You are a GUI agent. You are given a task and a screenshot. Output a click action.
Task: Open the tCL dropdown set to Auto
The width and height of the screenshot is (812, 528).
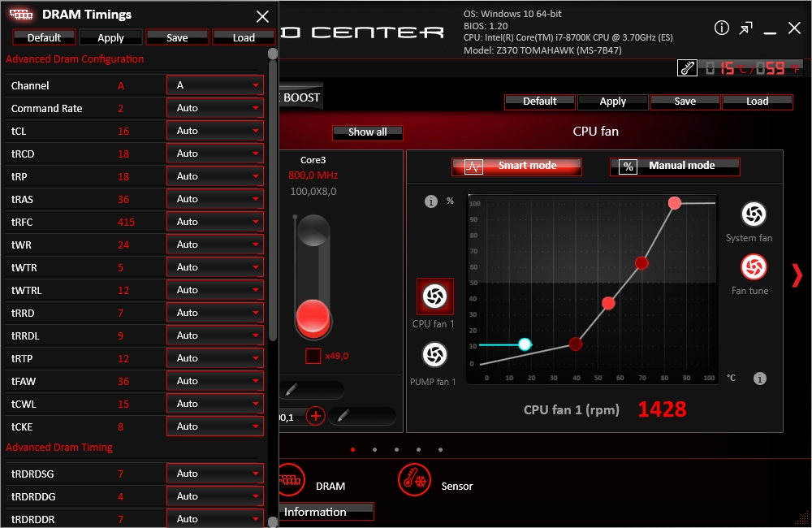(215, 131)
